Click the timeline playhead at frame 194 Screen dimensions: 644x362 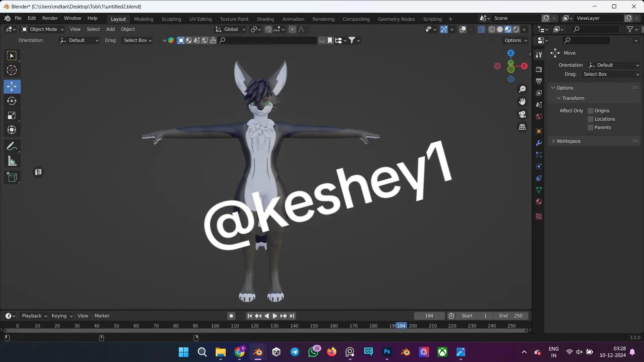[401, 326]
